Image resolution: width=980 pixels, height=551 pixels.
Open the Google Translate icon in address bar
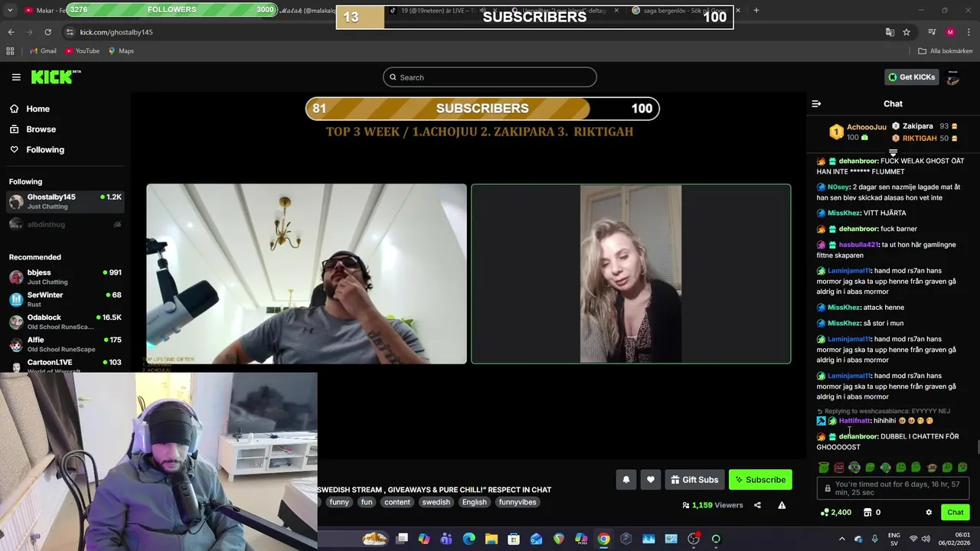(x=890, y=32)
